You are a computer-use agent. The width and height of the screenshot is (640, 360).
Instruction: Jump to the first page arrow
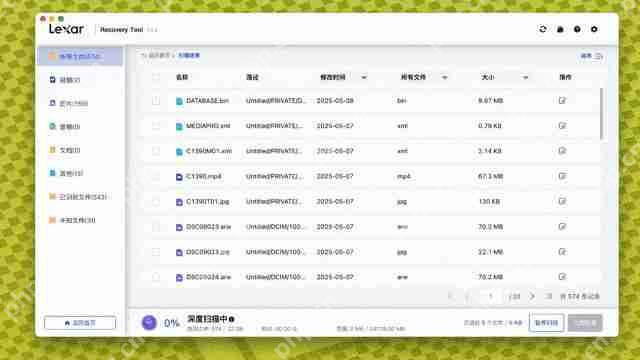451,296
